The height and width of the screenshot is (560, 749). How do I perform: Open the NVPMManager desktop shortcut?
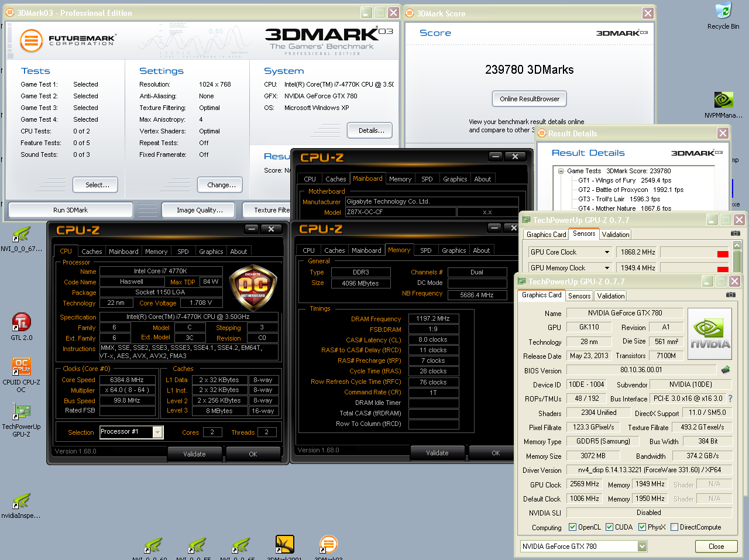point(723,104)
